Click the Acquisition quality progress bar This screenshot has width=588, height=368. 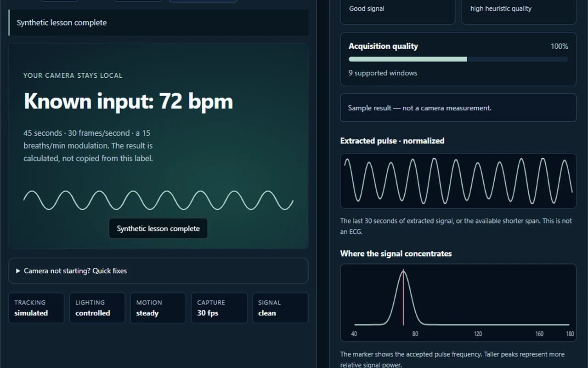tap(458, 59)
